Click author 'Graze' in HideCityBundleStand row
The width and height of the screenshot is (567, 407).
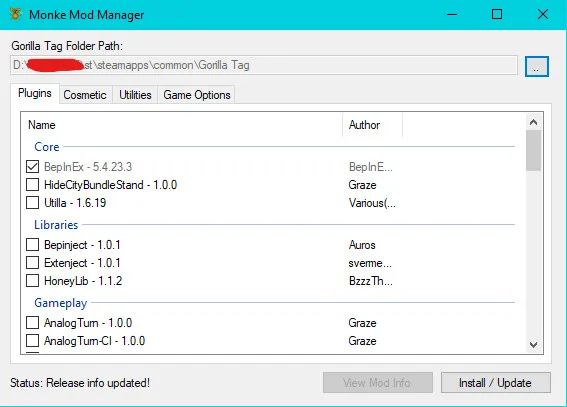click(x=362, y=185)
